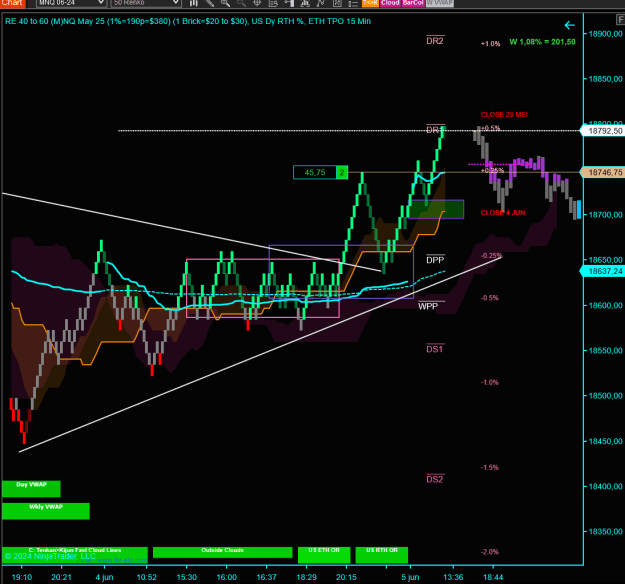Image resolution: width=625 pixels, height=584 pixels.
Task: Open the chart properties list icon
Action: (353, 3)
